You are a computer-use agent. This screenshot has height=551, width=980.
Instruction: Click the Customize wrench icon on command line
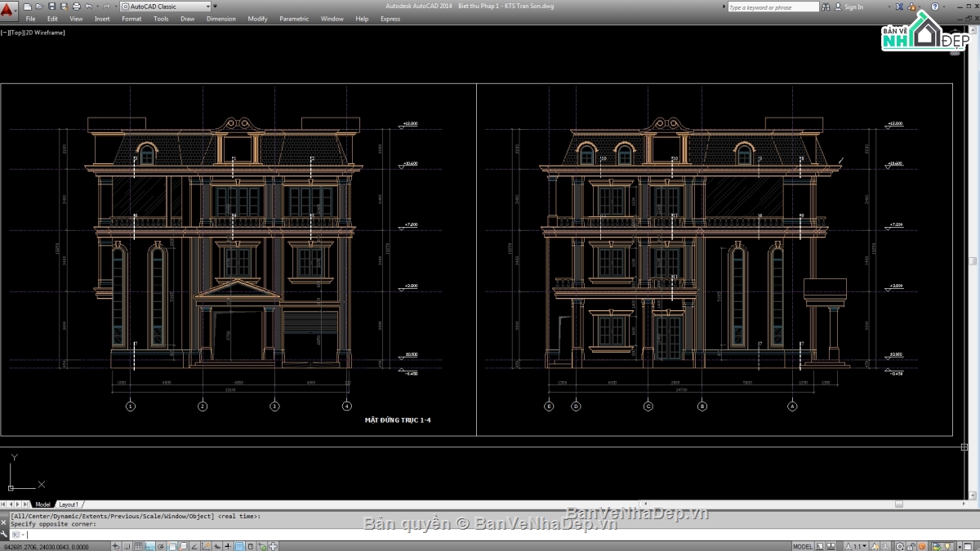5,534
